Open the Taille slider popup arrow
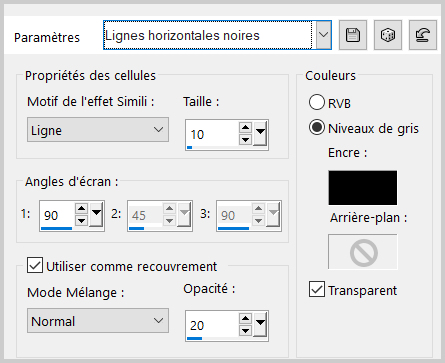The image size is (445, 363). click(260, 133)
